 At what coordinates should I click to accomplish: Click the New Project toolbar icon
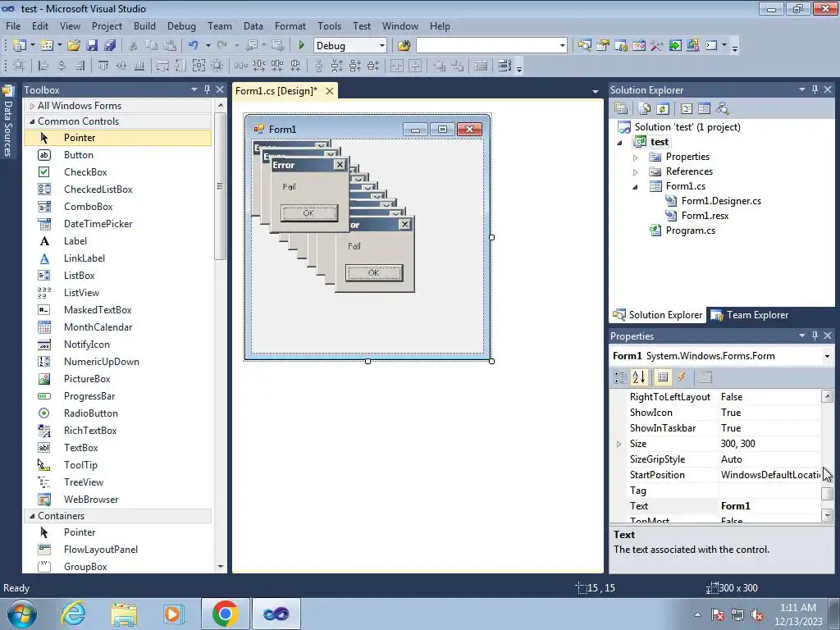20,46
